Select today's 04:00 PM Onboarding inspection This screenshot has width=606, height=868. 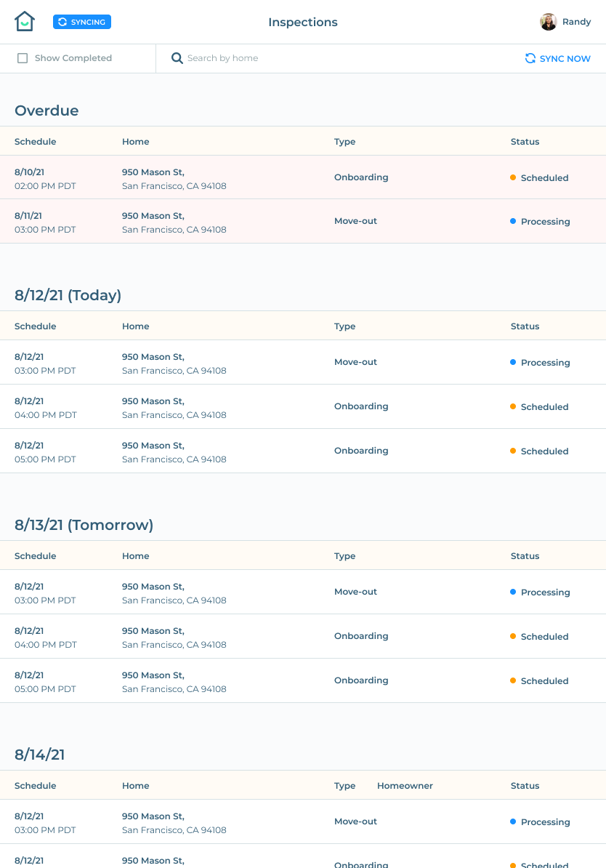tap(302, 407)
